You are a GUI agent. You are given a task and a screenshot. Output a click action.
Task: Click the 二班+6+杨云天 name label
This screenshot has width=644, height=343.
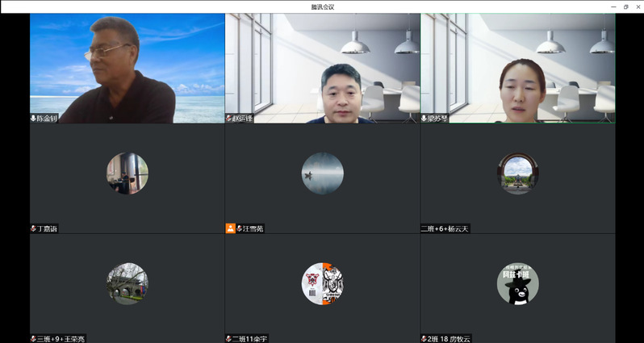[x=445, y=228]
